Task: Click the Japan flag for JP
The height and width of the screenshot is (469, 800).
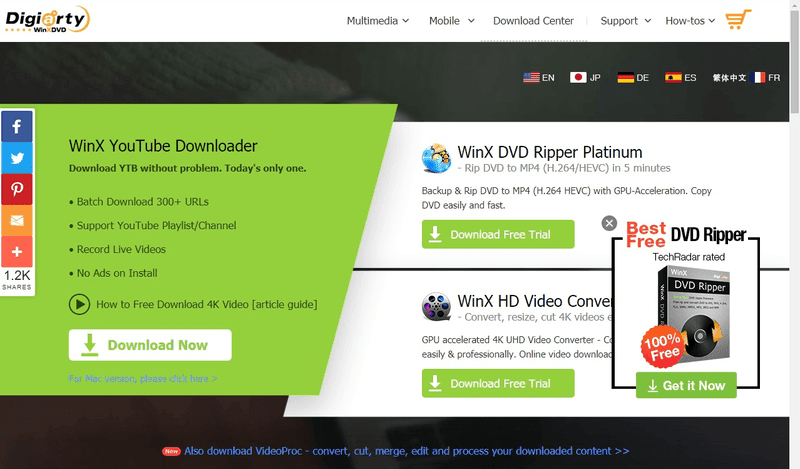Action: pyautogui.click(x=578, y=78)
